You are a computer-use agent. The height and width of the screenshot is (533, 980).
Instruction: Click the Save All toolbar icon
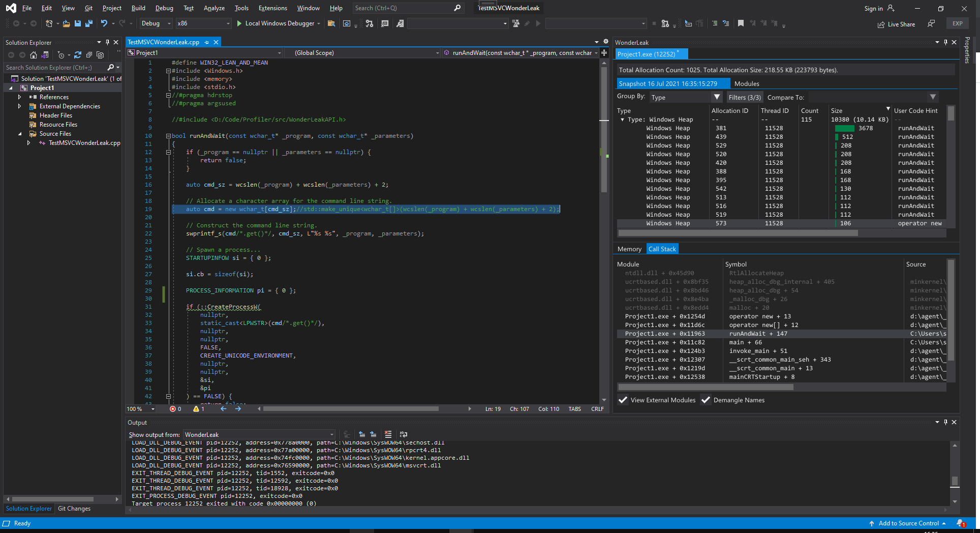89,23
